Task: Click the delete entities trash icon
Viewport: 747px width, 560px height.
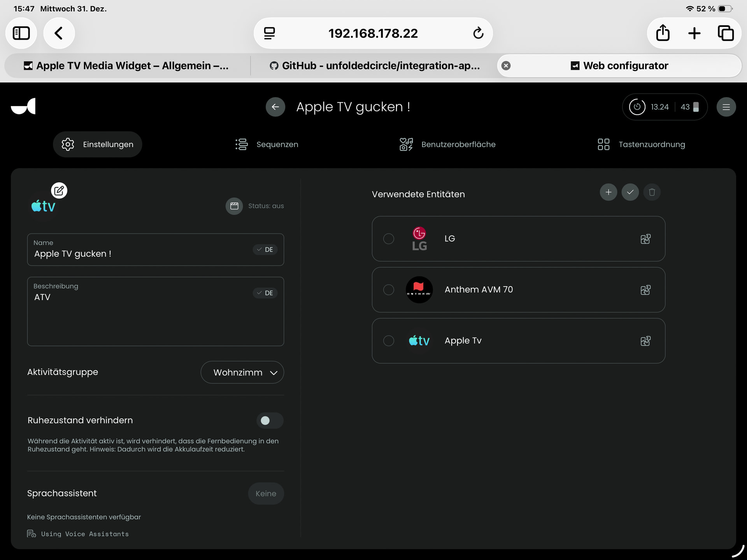Action: click(652, 192)
